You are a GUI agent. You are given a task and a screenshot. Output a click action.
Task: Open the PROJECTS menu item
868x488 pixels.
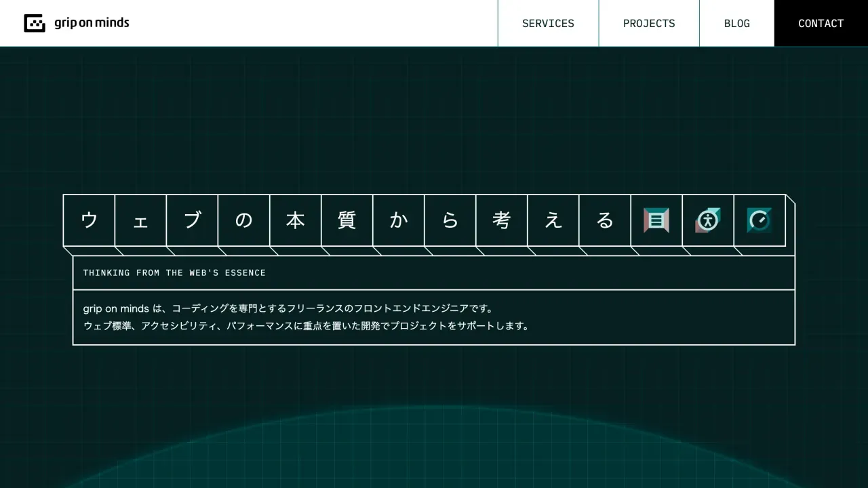(x=648, y=23)
